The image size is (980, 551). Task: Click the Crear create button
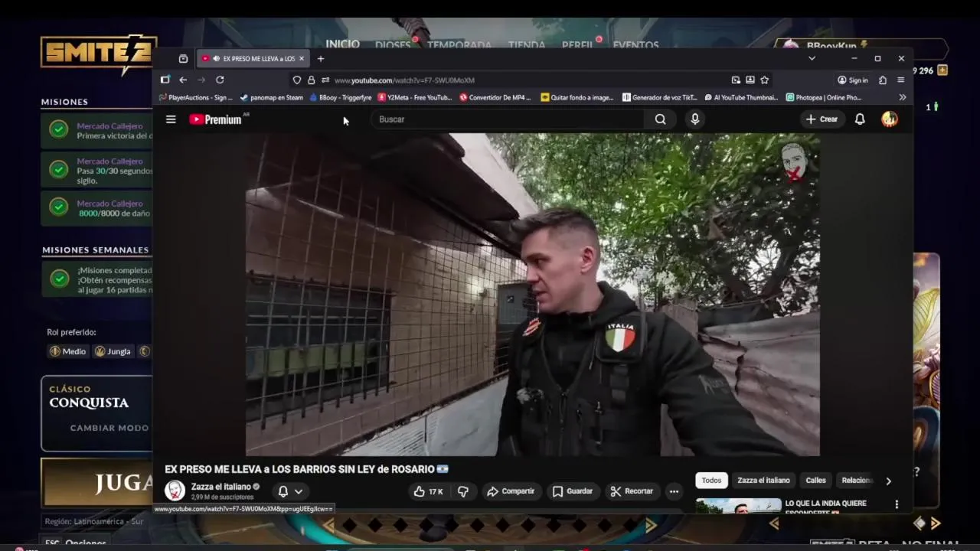(x=822, y=119)
